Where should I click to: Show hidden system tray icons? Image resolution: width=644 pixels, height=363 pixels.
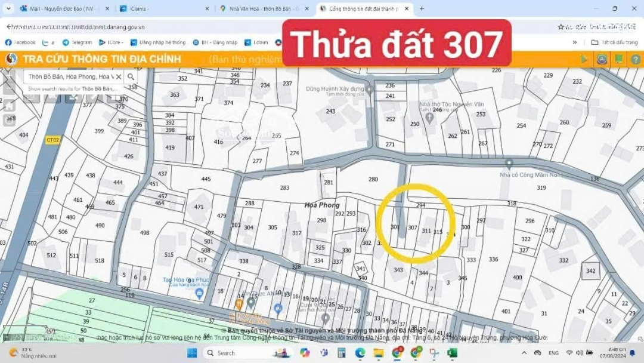point(524,353)
